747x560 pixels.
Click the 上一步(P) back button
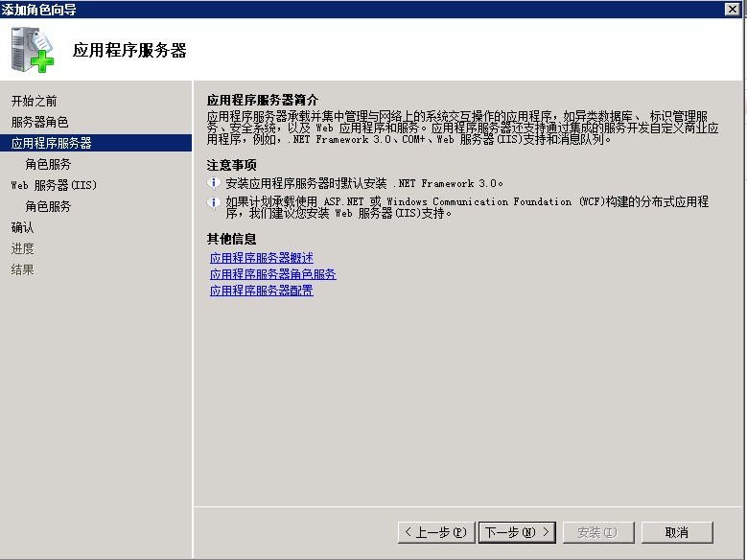click(436, 532)
